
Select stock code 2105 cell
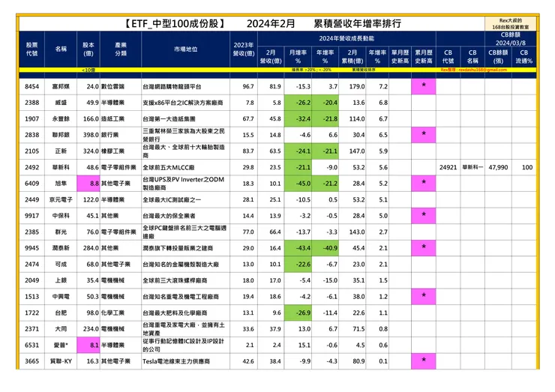pyautogui.click(x=31, y=151)
